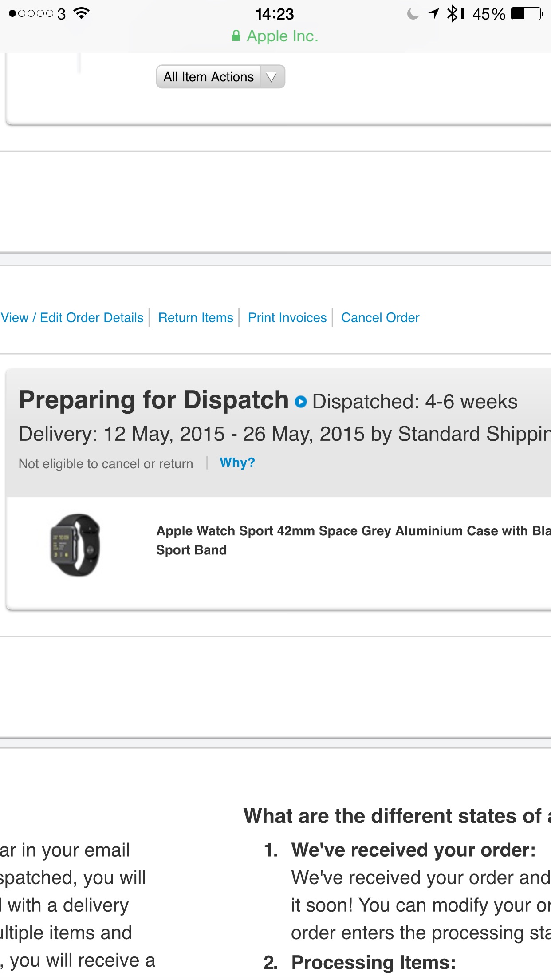Tap the blue arrow icon beside Preparing for Dispatch
551x980 pixels.
[301, 402]
